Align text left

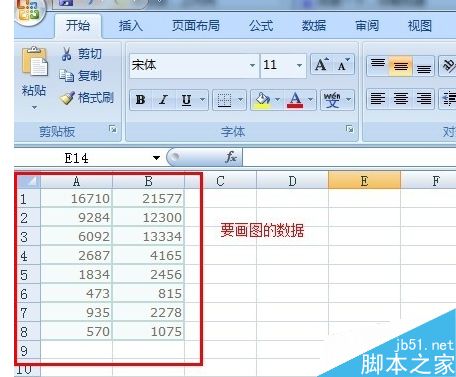coord(378,99)
